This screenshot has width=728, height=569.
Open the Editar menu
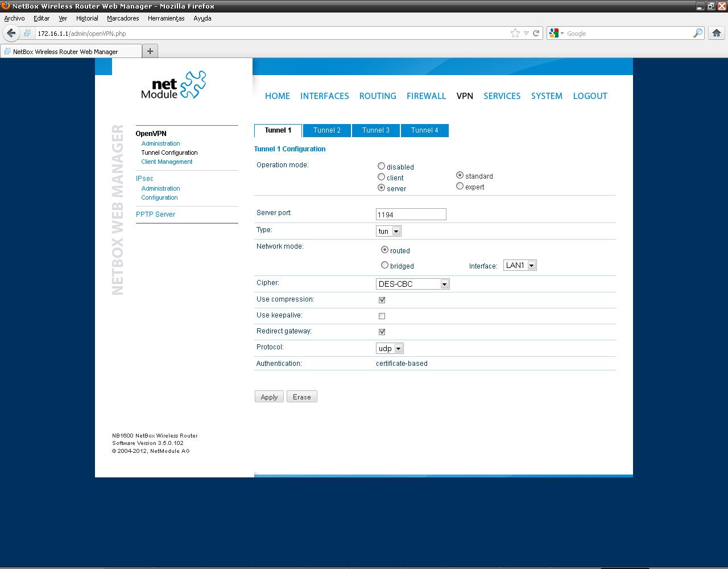(42, 18)
